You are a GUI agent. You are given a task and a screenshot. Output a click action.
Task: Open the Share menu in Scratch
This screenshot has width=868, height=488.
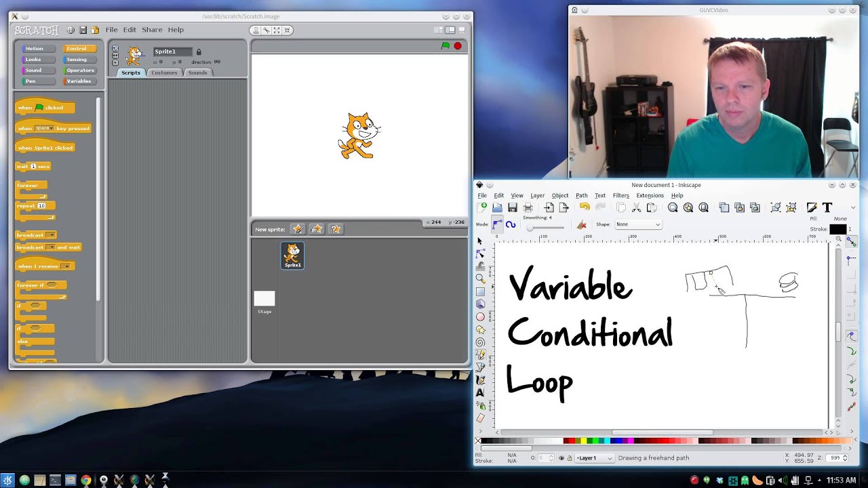pos(152,30)
